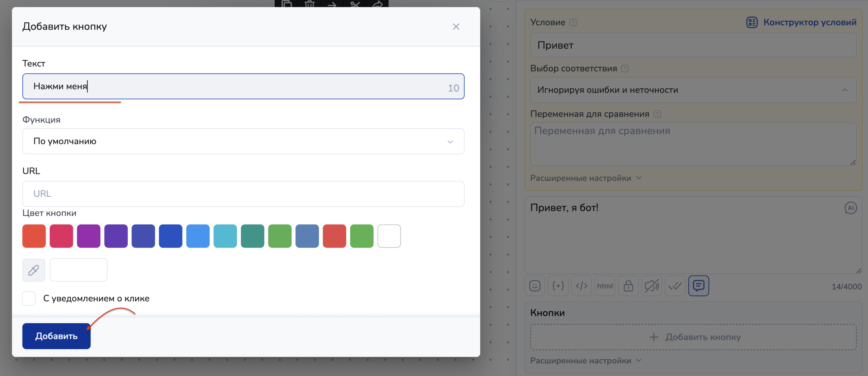The width and height of the screenshot is (868, 376).
Task: Enable click notification checkbox
Action: (29, 298)
